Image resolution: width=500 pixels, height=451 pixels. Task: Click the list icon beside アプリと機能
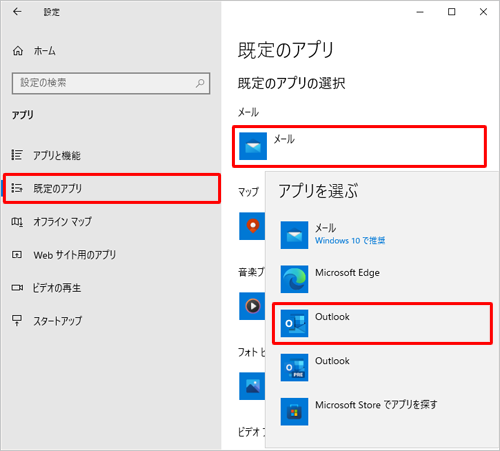tap(17, 155)
